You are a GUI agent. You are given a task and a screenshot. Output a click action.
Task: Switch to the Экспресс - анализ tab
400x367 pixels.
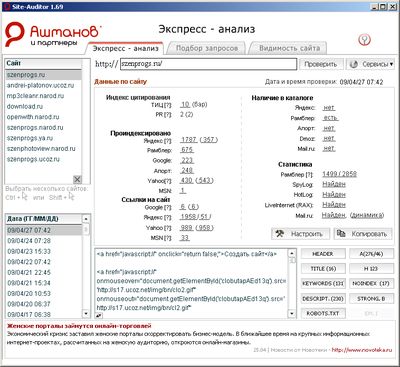[x=125, y=48]
